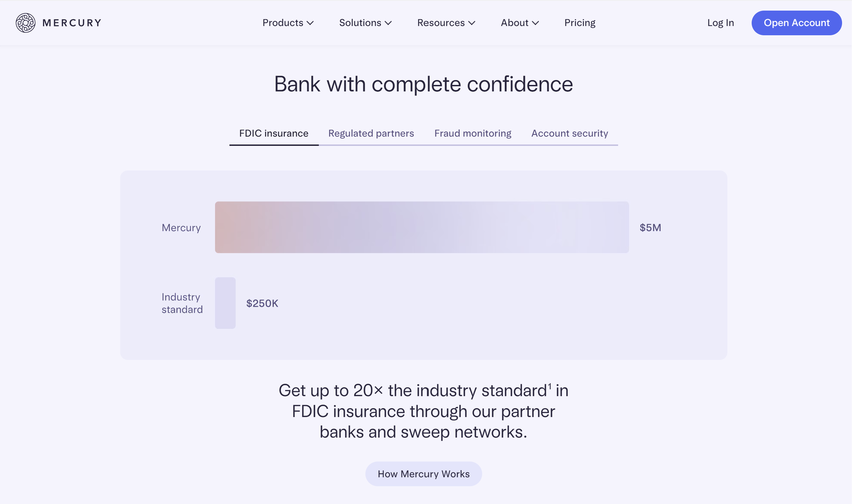Open the Resources dropdown menu

coord(446,23)
